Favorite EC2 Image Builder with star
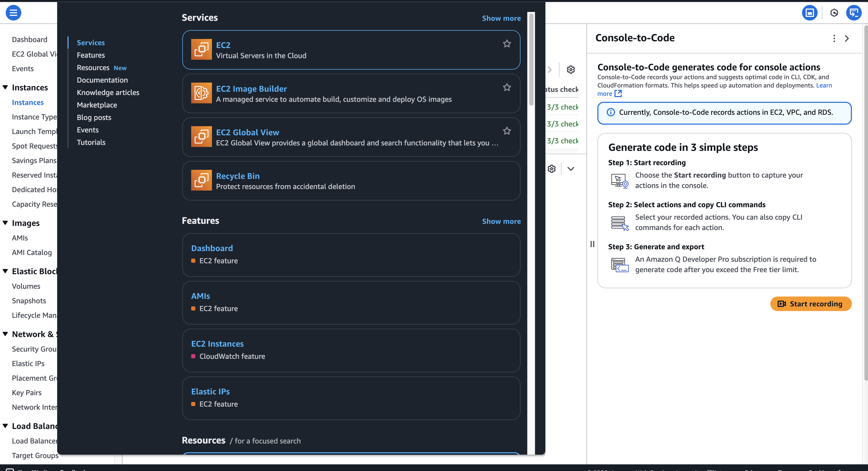868x471 pixels. coord(506,88)
